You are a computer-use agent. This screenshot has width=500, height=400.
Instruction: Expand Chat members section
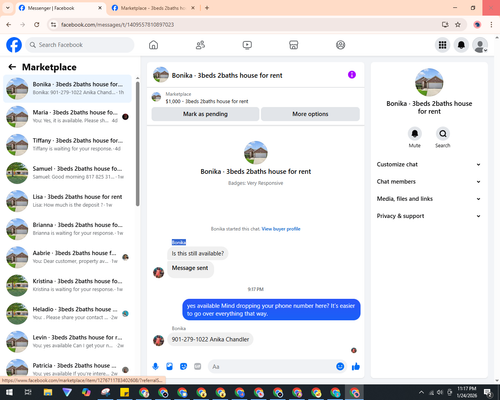click(429, 182)
